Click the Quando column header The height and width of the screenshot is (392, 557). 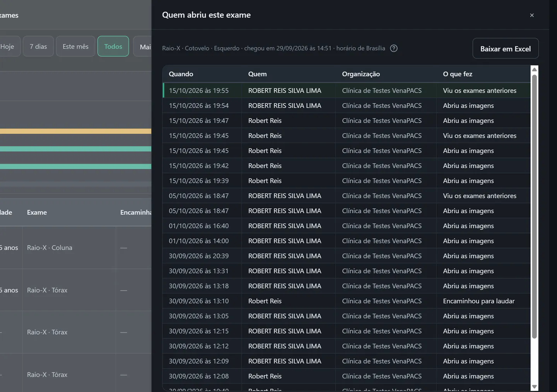pyautogui.click(x=181, y=74)
